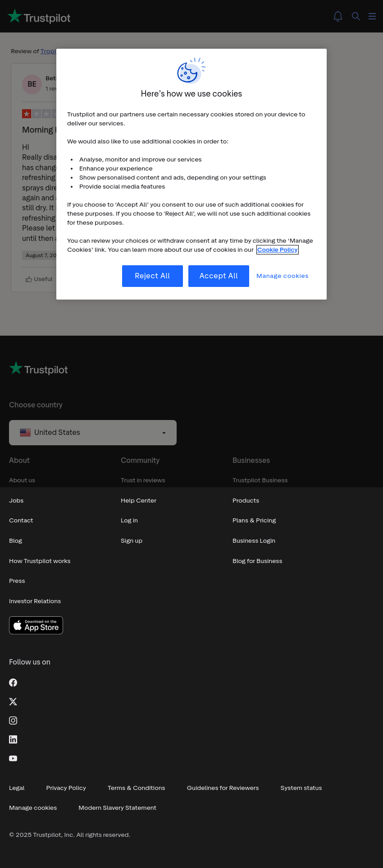Open the Instagram social icon
The width and height of the screenshot is (383, 868).
point(13,720)
